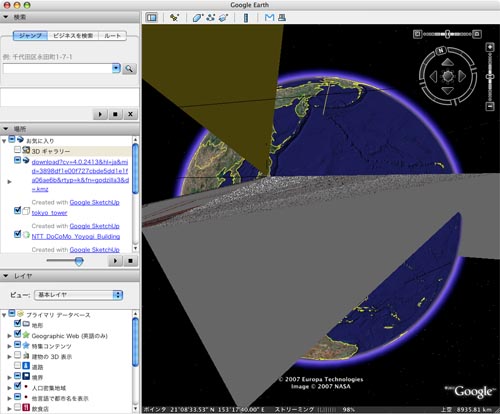Viewport: 500px width, 414px height.
Task: Click the places opacity slider handle
Action: (79, 261)
